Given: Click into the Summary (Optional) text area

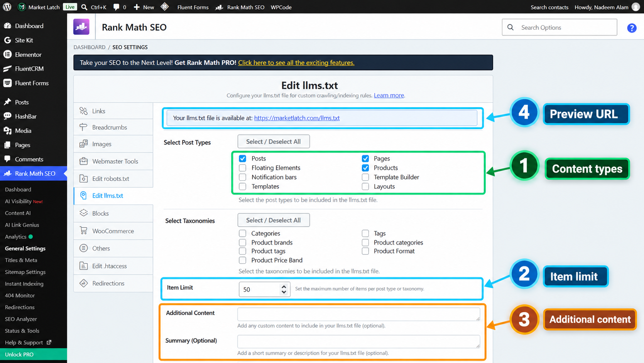Looking at the screenshot, I should pyautogui.click(x=359, y=341).
